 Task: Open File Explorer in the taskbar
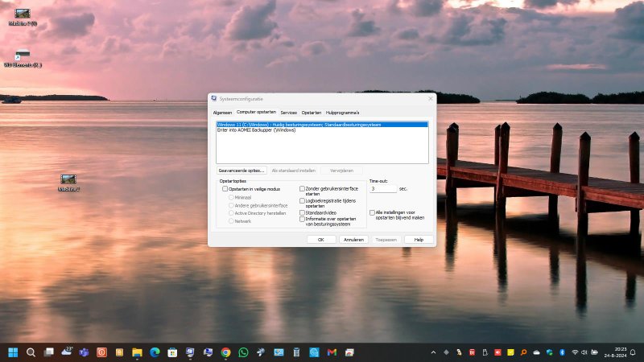click(x=137, y=352)
